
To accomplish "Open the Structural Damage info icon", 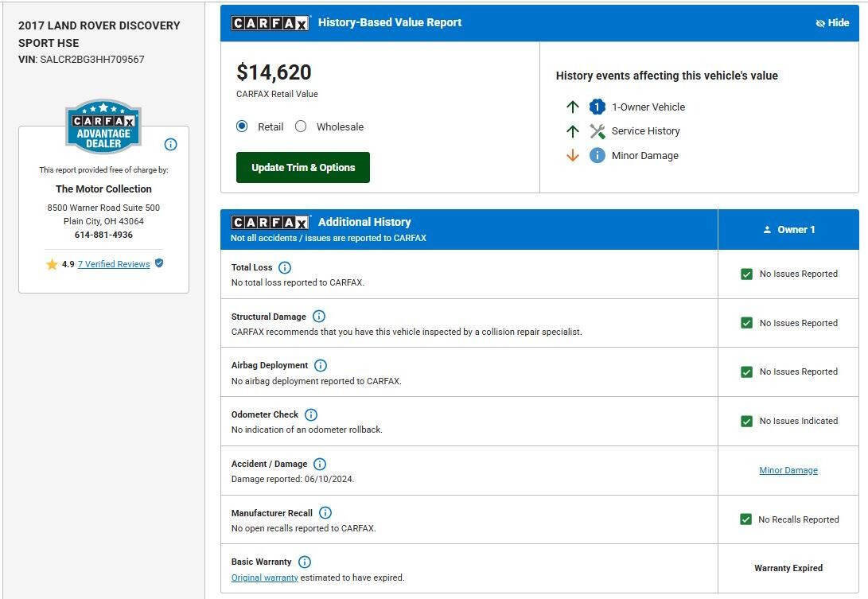I will point(319,316).
